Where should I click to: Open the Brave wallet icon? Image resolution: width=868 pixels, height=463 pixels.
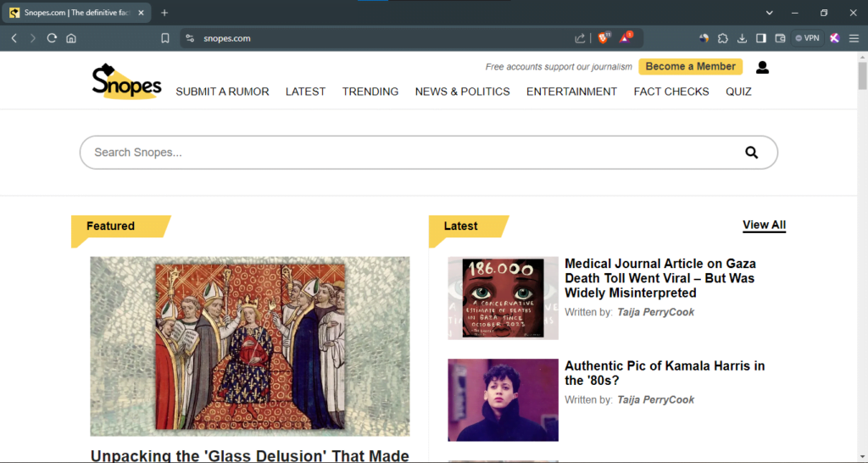coord(780,38)
